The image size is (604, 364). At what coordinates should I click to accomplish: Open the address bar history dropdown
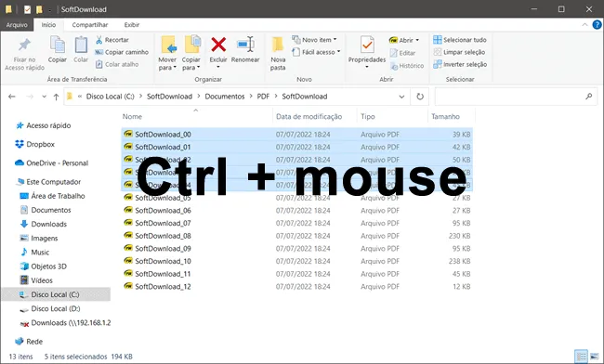pos(401,97)
